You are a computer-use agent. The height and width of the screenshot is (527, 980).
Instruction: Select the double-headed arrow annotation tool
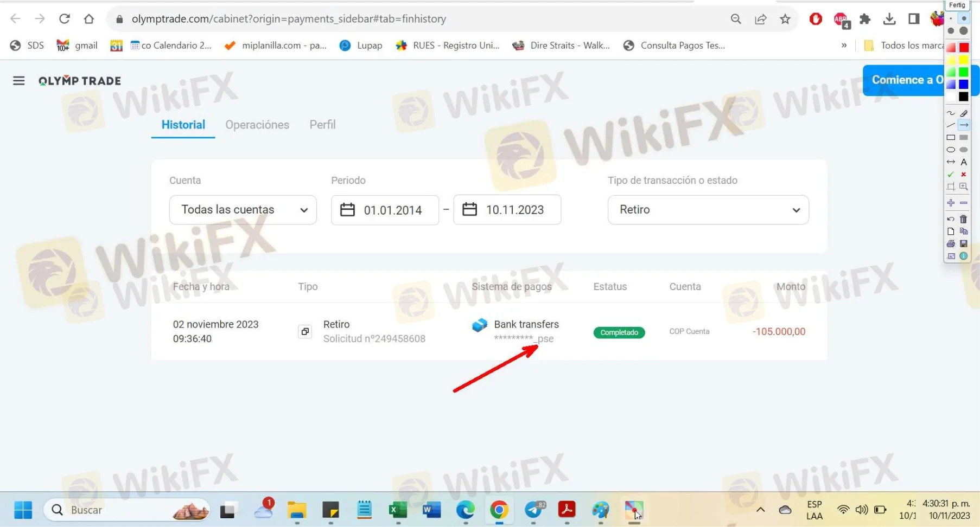951,162
